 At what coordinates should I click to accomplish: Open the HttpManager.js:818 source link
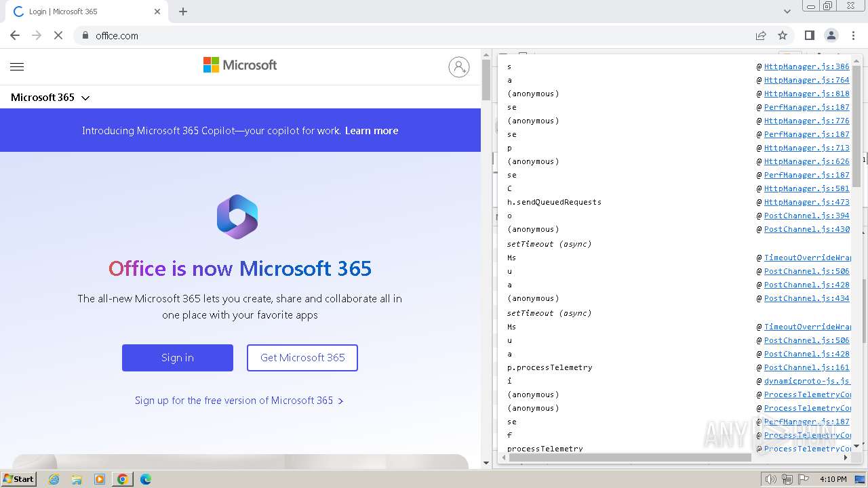click(x=806, y=94)
